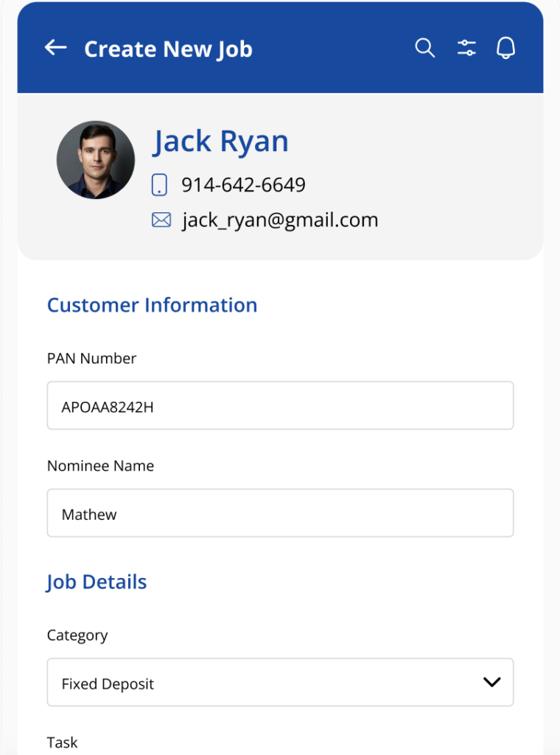Focus the PAN Number input field
Image resolution: width=560 pixels, height=755 pixels.
(x=280, y=406)
